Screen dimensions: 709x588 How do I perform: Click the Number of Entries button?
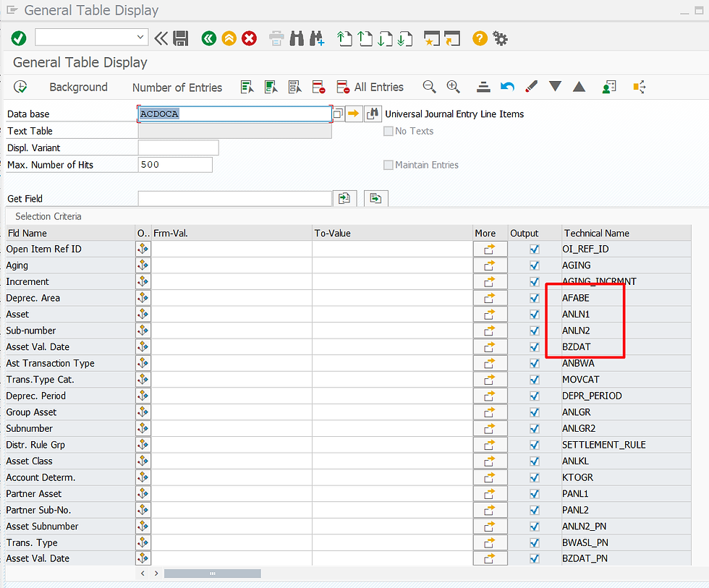tap(177, 88)
